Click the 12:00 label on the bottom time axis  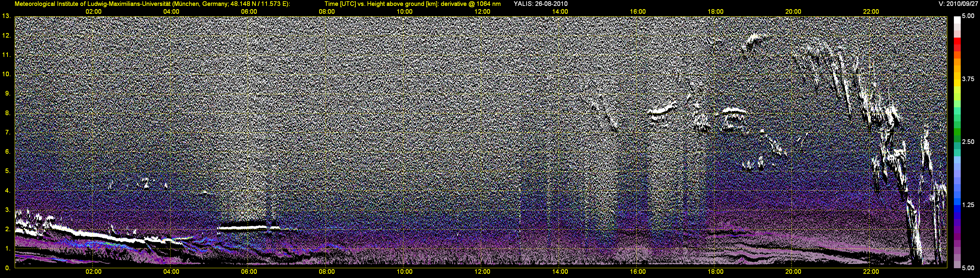click(x=482, y=271)
